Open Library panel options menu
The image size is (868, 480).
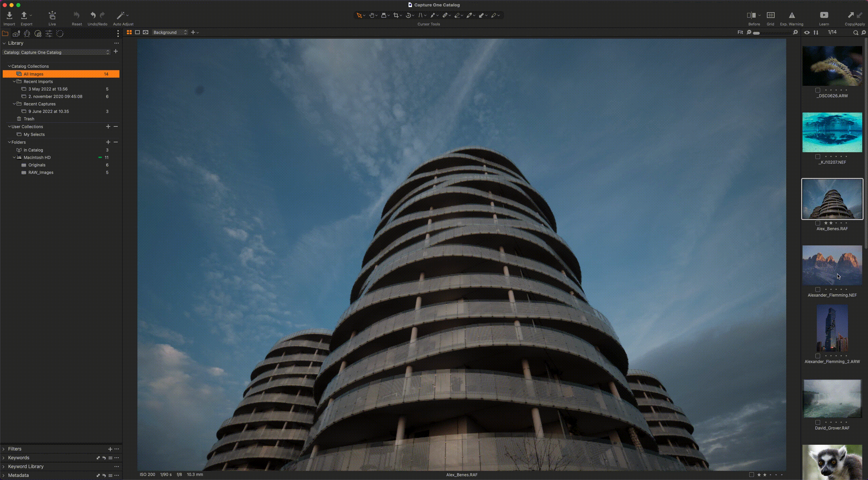tap(116, 43)
